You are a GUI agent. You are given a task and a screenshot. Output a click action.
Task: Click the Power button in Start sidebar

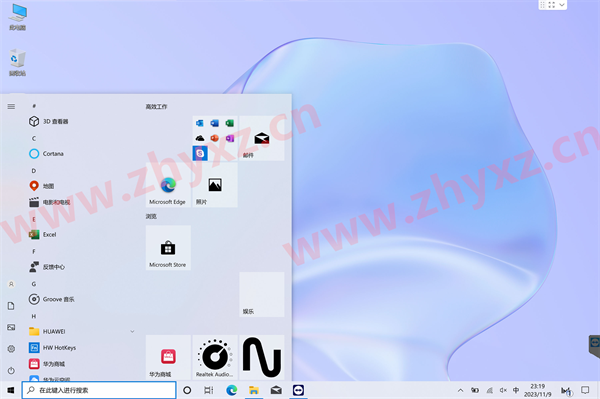click(x=11, y=370)
